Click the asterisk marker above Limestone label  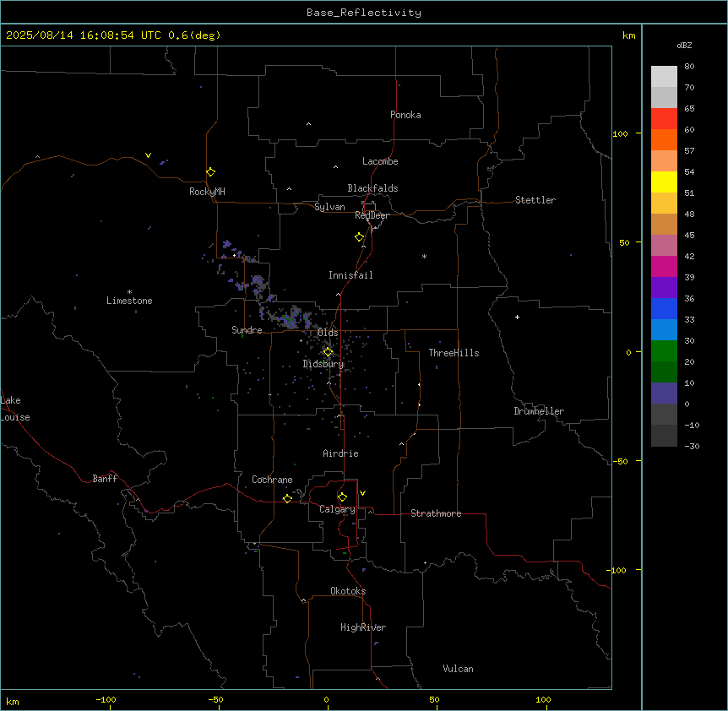point(129,291)
